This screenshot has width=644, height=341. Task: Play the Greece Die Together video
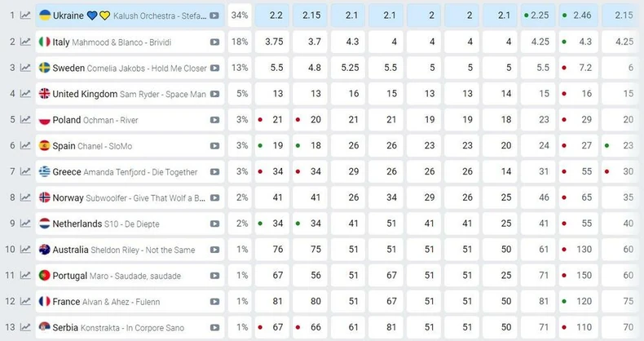pyautogui.click(x=214, y=172)
